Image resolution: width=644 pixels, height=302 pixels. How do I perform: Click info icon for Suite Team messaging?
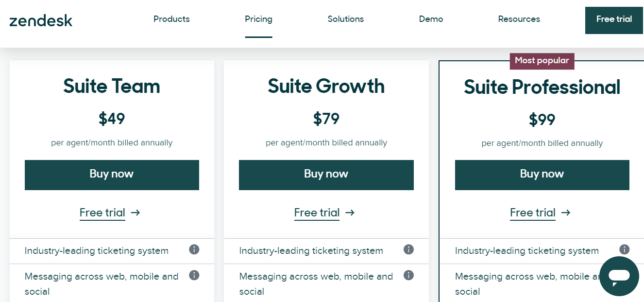(x=194, y=276)
